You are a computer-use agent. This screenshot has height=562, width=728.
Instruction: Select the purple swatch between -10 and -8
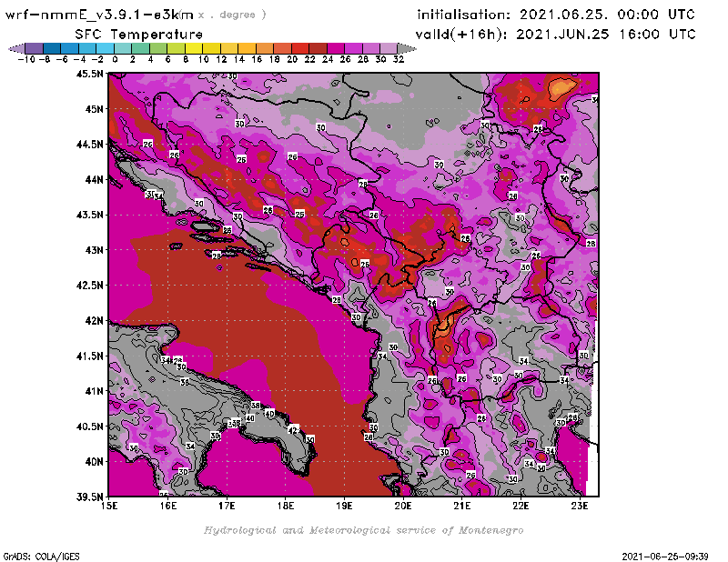[35, 49]
